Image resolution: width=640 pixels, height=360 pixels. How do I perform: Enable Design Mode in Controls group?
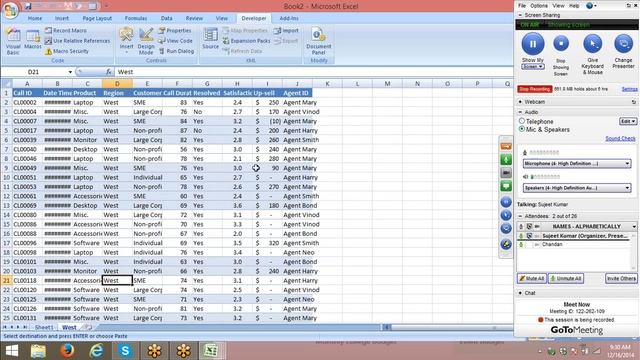(146, 41)
